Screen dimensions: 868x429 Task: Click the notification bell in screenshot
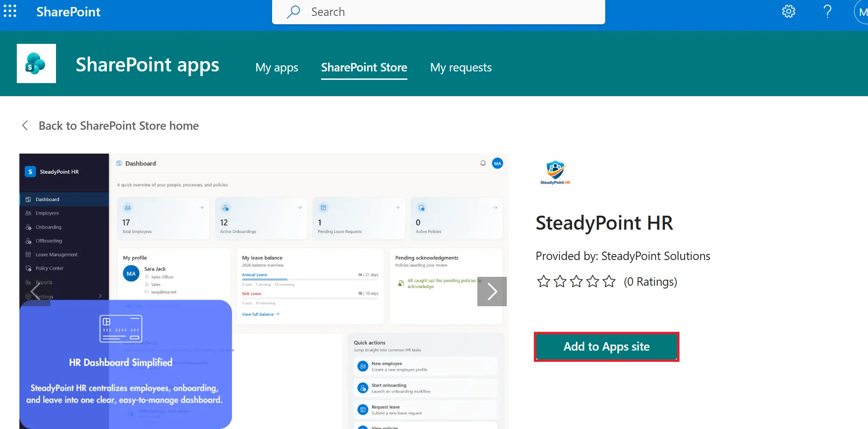(483, 163)
